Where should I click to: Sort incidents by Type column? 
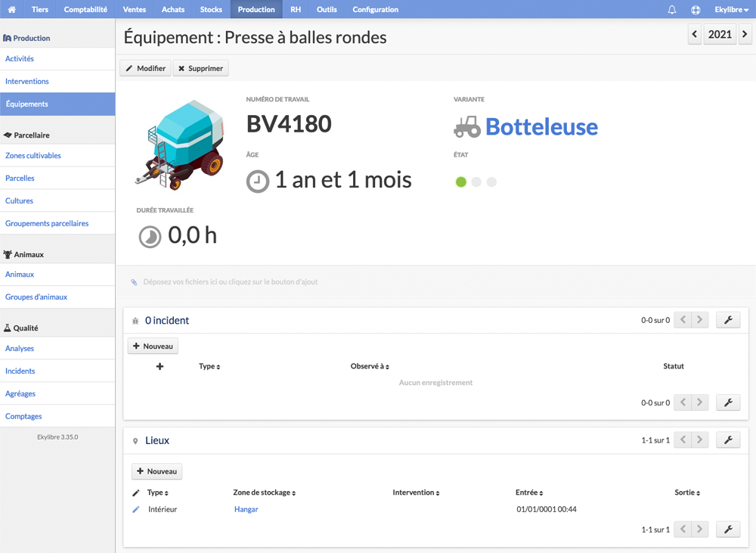[209, 366]
